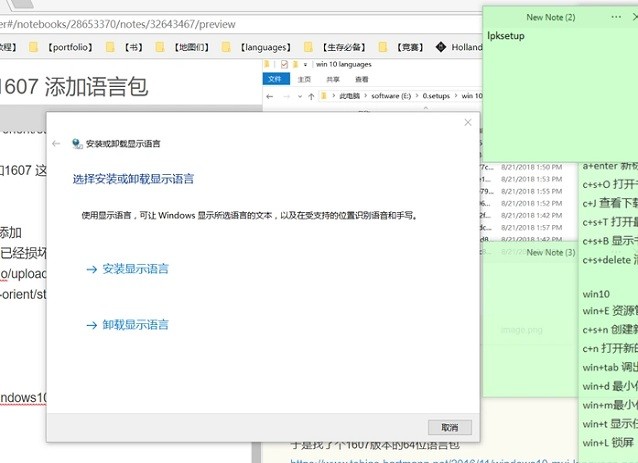
Task: Choose 安装显示语言 option
Action: pyautogui.click(x=127, y=269)
